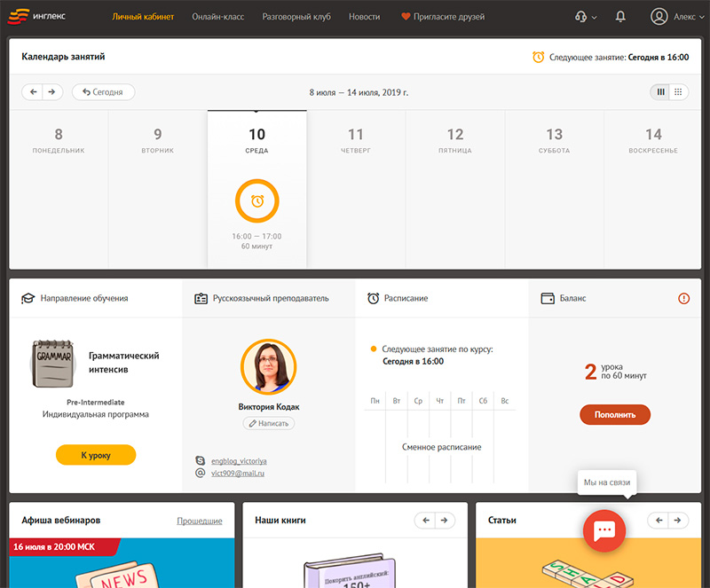Open the Прошедшие webinars link
710x588 pixels.
pyautogui.click(x=200, y=521)
